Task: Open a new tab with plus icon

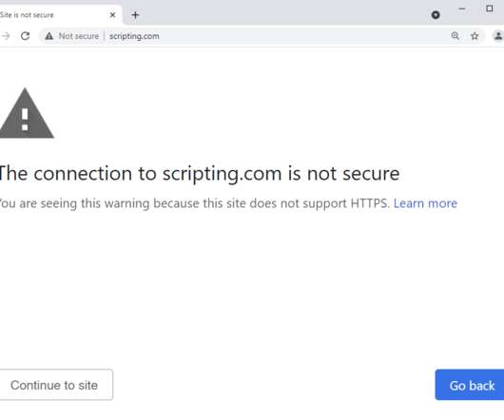Action: click(x=135, y=15)
